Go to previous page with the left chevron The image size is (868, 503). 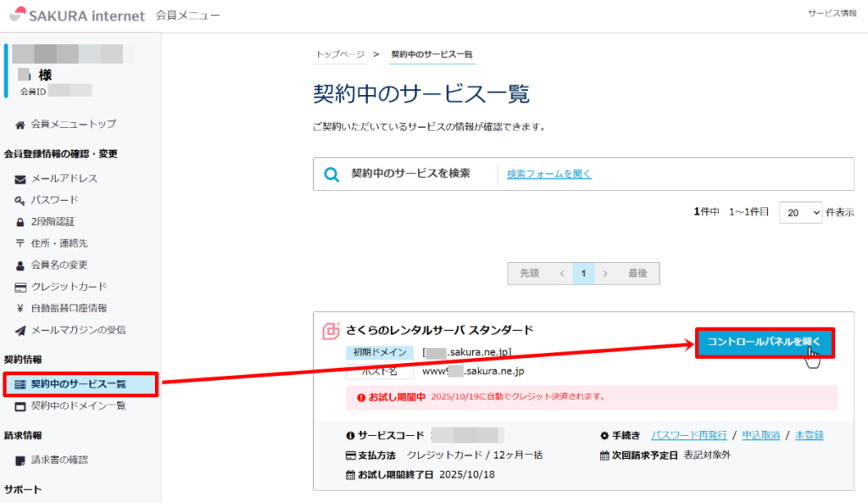tap(561, 273)
